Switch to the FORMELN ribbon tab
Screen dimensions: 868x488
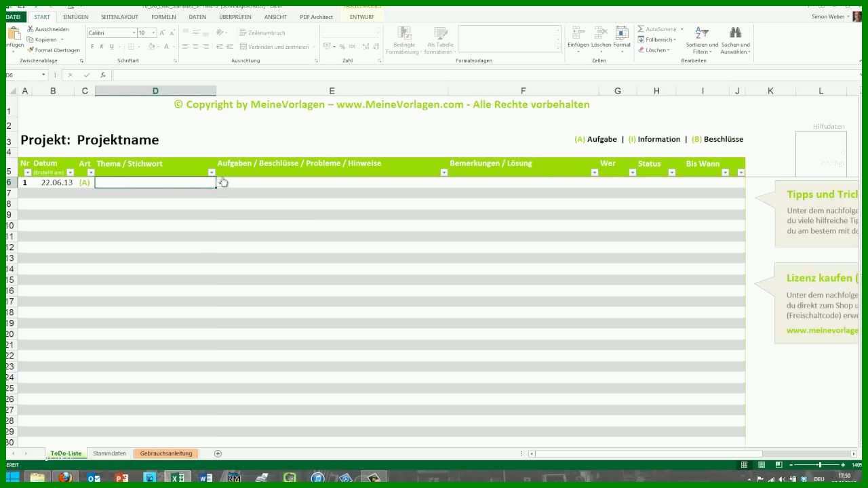click(x=163, y=17)
